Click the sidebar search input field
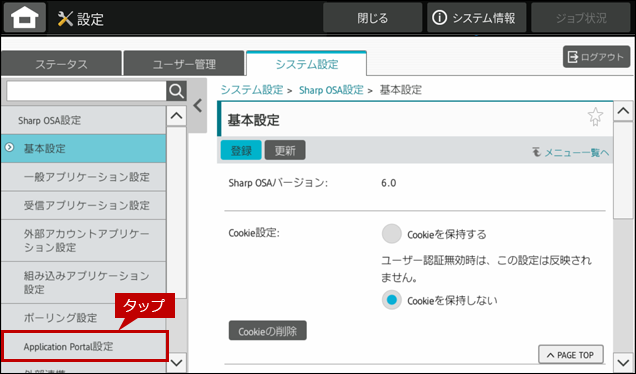Image resolution: width=636 pixels, height=374 pixels. (86, 91)
